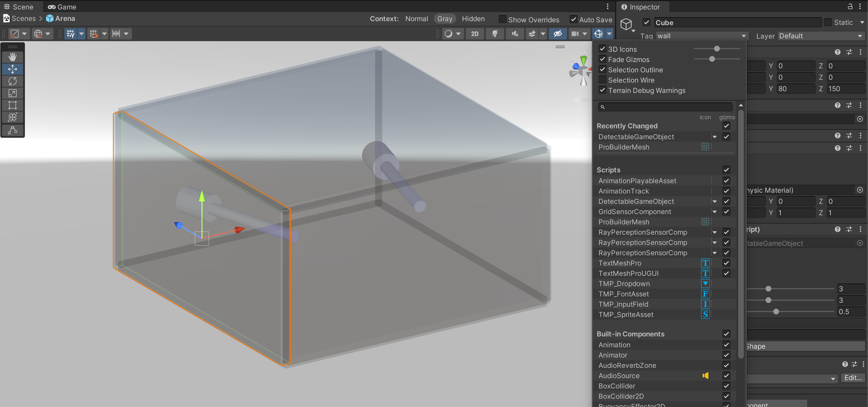868x407 pixels.
Task: Uncheck Auto Save
Action: (574, 19)
